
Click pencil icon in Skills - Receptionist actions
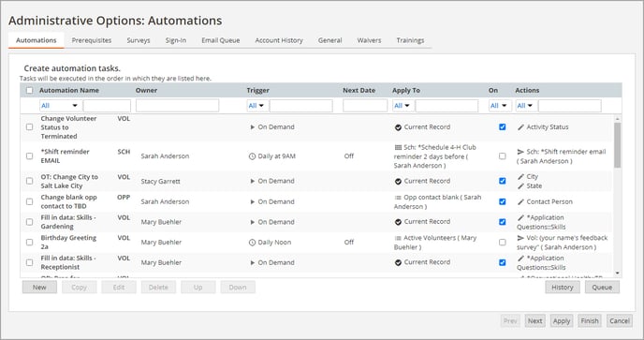[520, 259]
